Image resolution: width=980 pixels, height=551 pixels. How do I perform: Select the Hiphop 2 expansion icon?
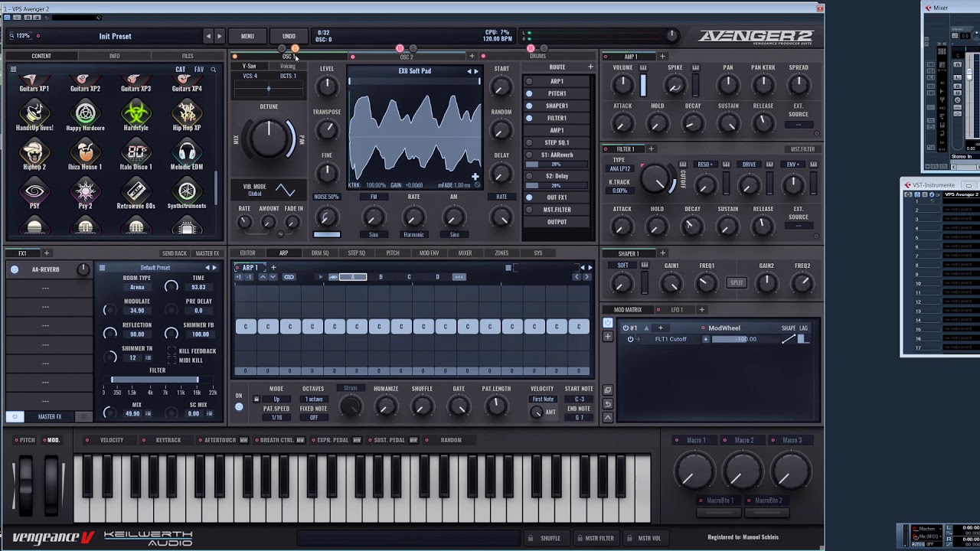point(34,152)
